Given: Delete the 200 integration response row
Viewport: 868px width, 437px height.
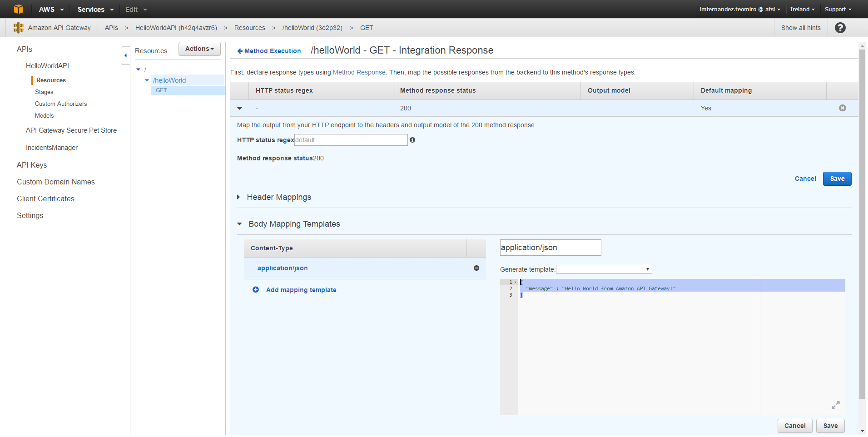Looking at the screenshot, I should pyautogui.click(x=843, y=108).
